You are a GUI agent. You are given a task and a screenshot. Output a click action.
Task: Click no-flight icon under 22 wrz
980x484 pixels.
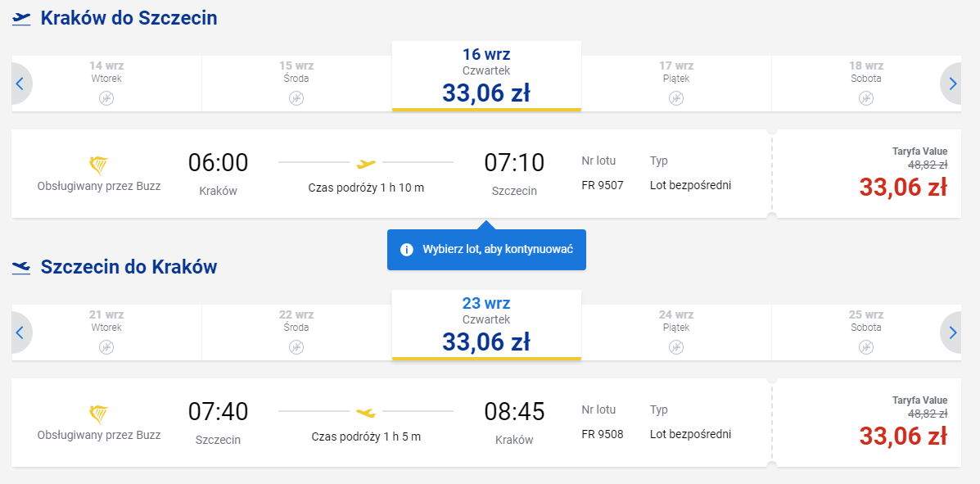(296, 347)
